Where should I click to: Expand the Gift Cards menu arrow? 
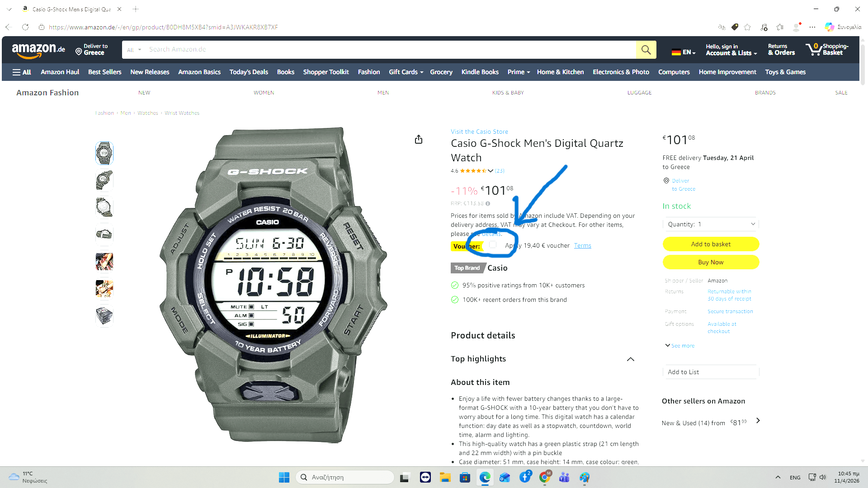(421, 72)
